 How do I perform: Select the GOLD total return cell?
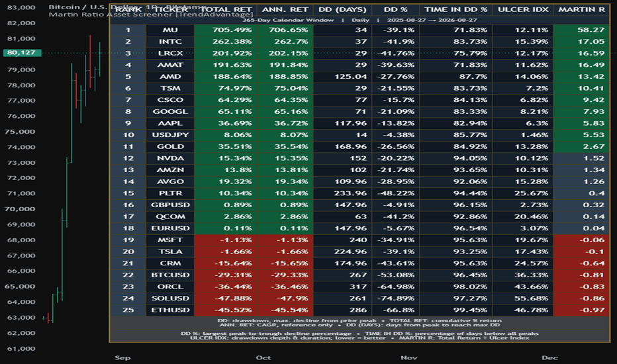(226, 147)
